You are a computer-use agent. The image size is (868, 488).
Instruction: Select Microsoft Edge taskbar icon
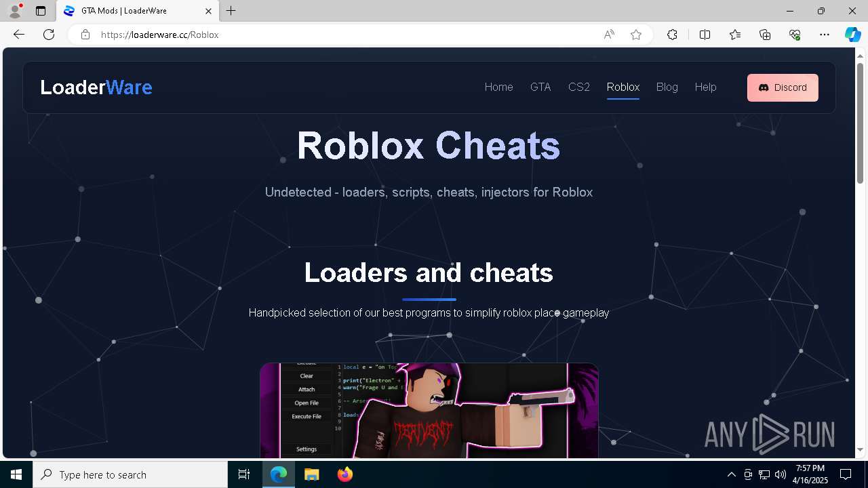tap(279, 474)
